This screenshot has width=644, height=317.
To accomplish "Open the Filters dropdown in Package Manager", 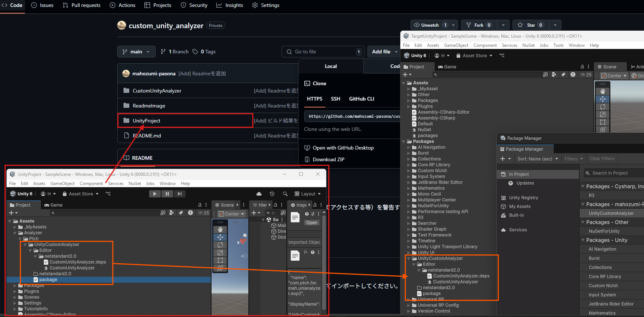I will click(574, 159).
